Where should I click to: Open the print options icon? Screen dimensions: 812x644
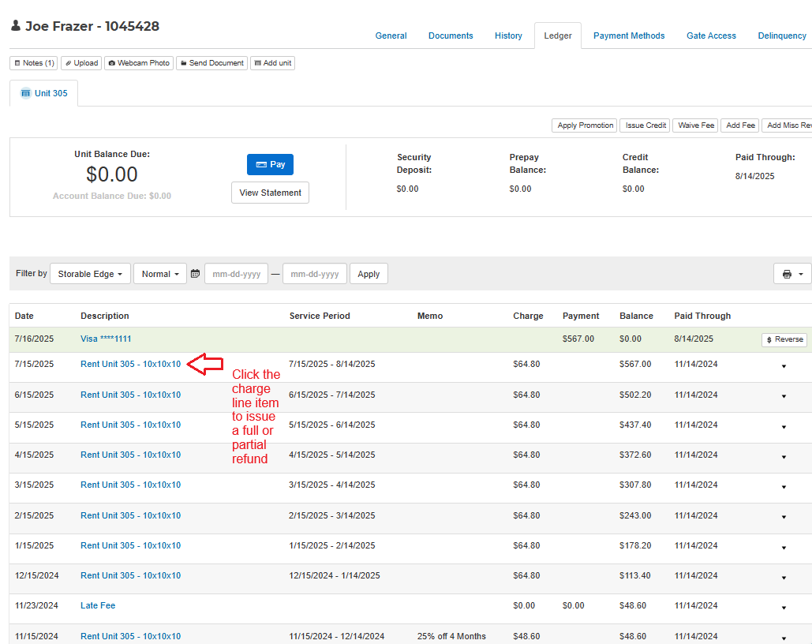coord(792,274)
